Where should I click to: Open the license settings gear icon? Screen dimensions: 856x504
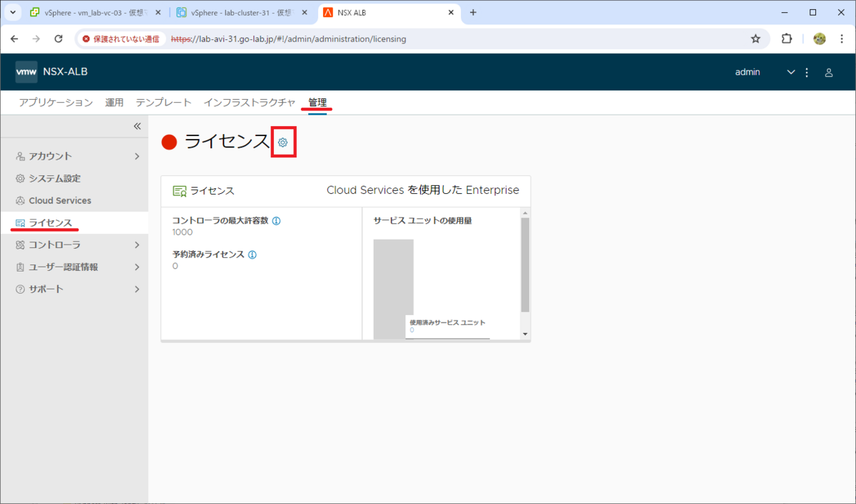(282, 143)
